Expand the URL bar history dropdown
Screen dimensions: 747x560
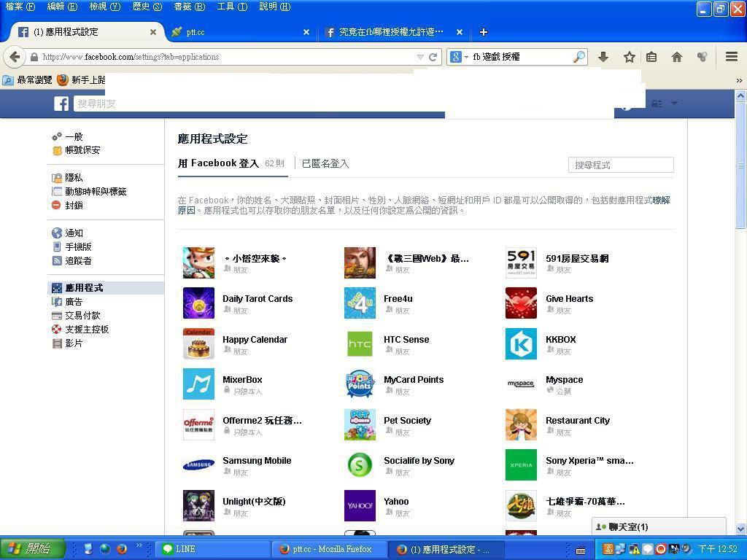click(420, 57)
